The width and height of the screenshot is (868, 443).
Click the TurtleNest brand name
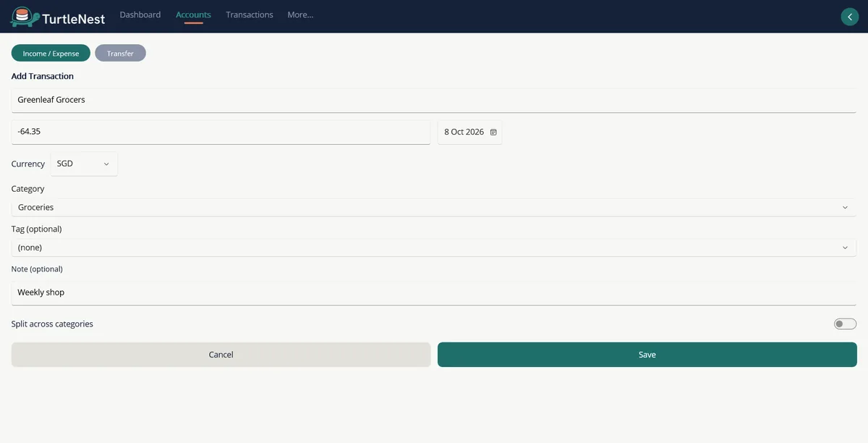74,19
